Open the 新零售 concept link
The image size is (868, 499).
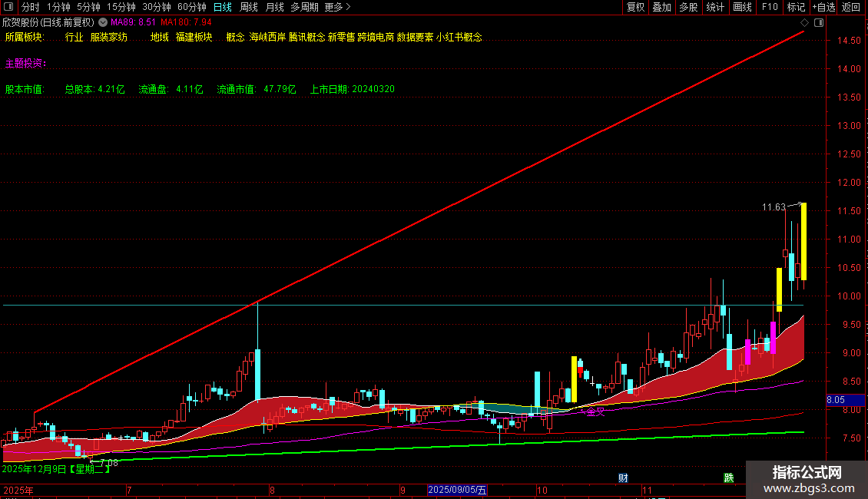pyautogui.click(x=341, y=37)
